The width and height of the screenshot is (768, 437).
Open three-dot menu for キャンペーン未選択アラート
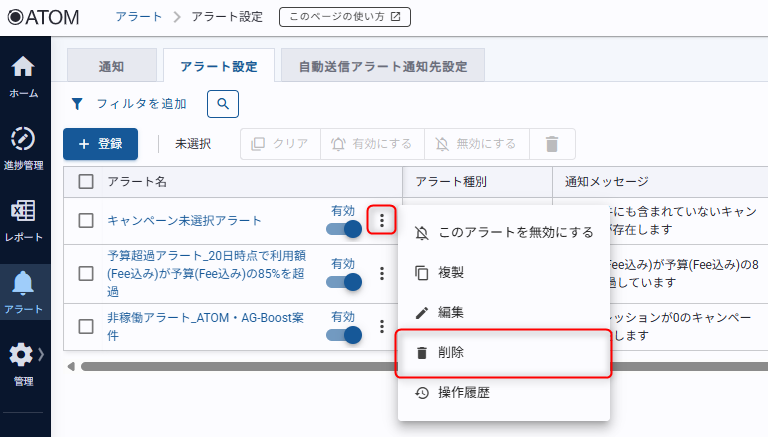point(381,220)
